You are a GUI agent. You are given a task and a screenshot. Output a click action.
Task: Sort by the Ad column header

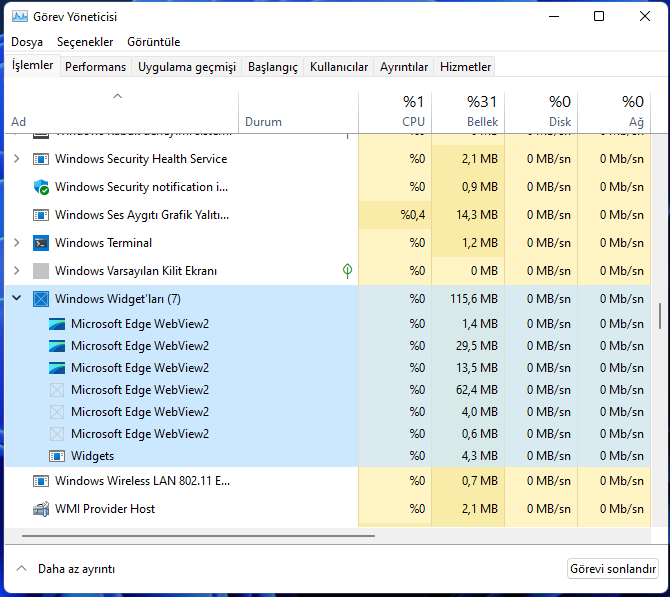(x=122, y=112)
